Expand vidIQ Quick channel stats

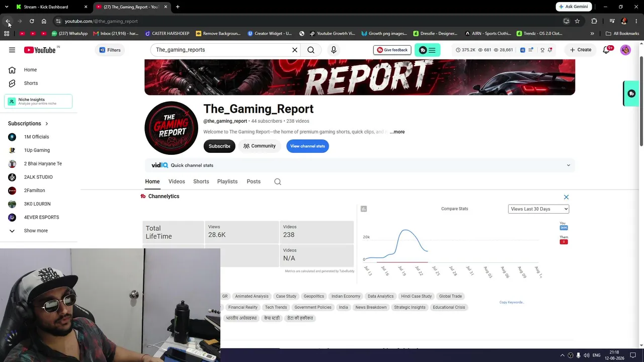pyautogui.click(x=569, y=165)
